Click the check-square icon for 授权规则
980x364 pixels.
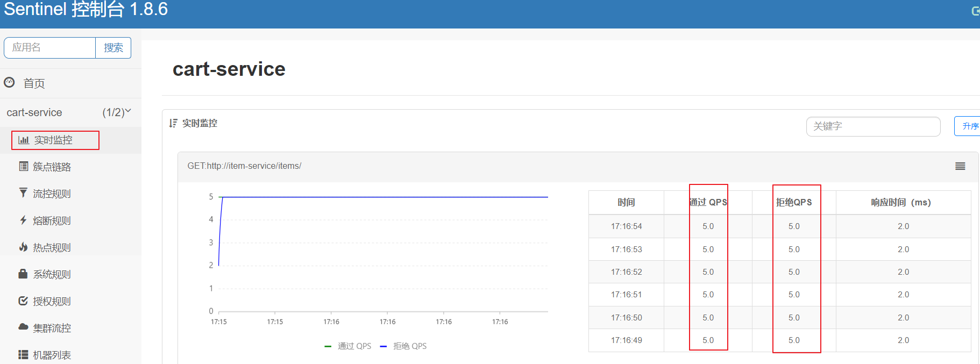click(x=23, y=301)
